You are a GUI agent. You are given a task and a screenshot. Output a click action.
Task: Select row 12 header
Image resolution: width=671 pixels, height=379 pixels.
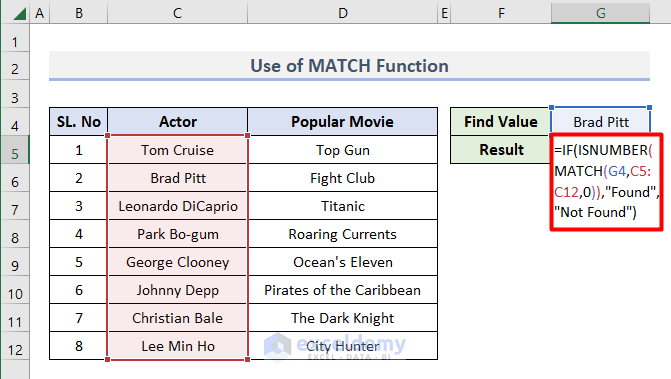coord(15,350)
